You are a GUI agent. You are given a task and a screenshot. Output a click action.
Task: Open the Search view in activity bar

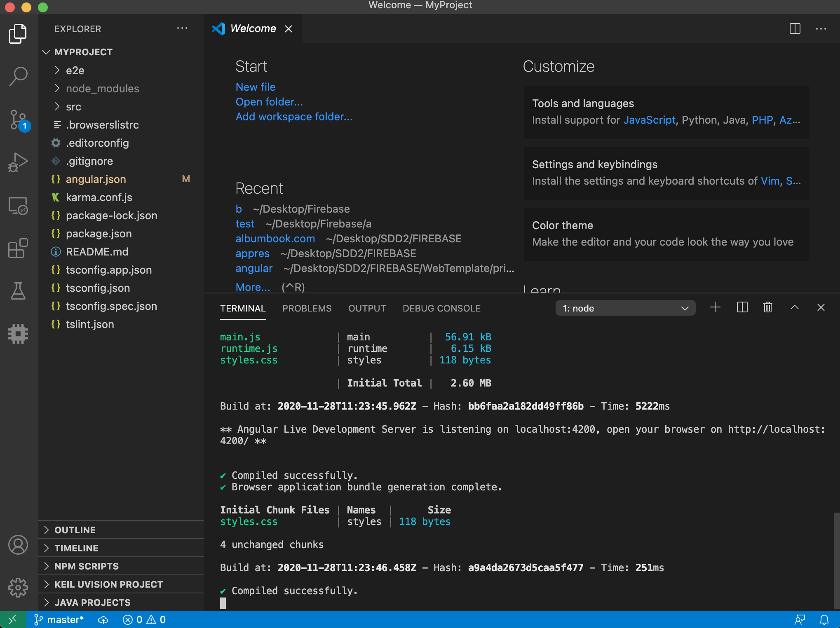coord(18,76)
